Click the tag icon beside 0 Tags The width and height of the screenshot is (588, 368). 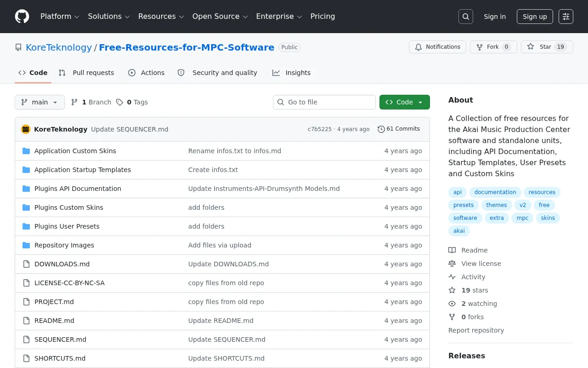pyautogui.click(x=119, y=102)
